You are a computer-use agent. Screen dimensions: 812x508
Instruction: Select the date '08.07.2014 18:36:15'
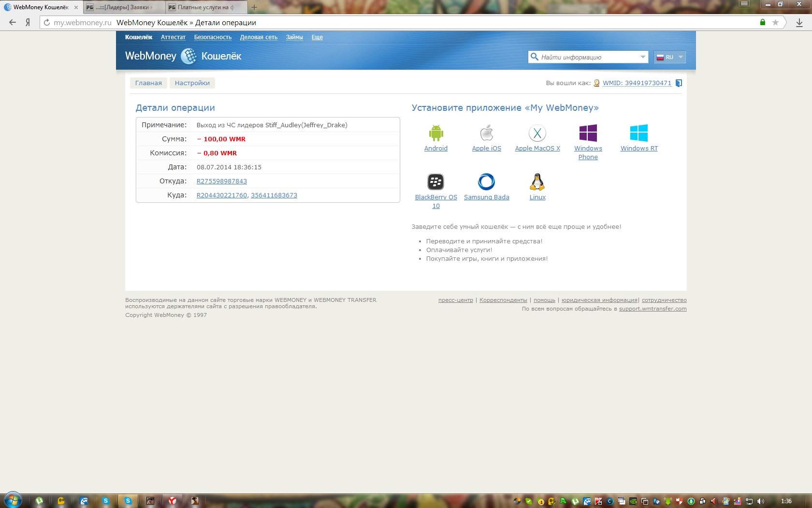coord(229,167)
